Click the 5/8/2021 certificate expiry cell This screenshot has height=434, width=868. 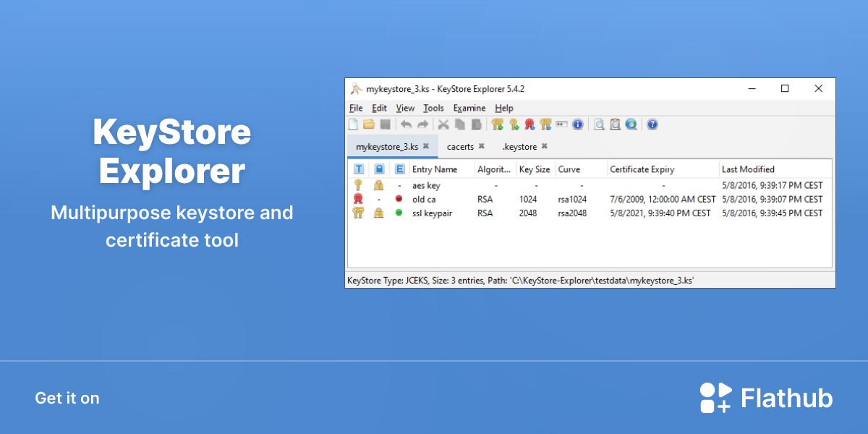click(x=661, y=213)
